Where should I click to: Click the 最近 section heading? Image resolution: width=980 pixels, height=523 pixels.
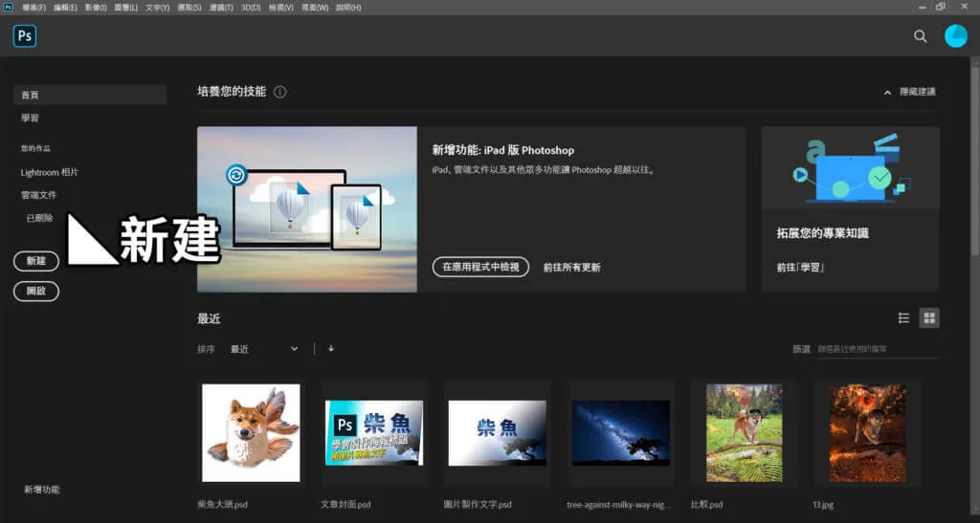[209, 319]
